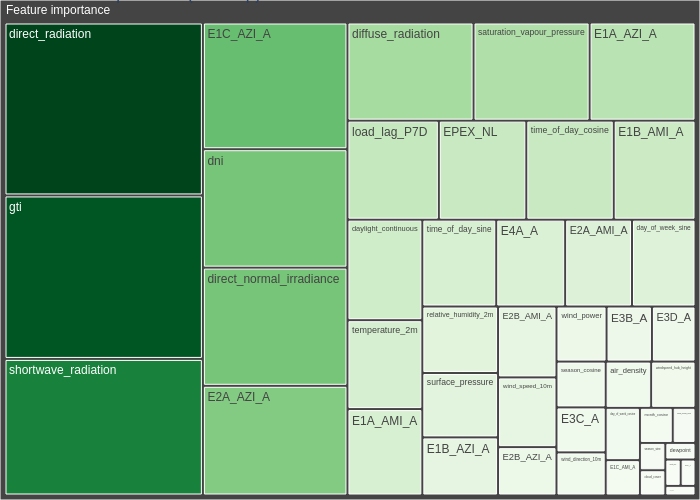Click the surface_pressure tile
The width and height of the screenshot is (700, 500).
460,405
